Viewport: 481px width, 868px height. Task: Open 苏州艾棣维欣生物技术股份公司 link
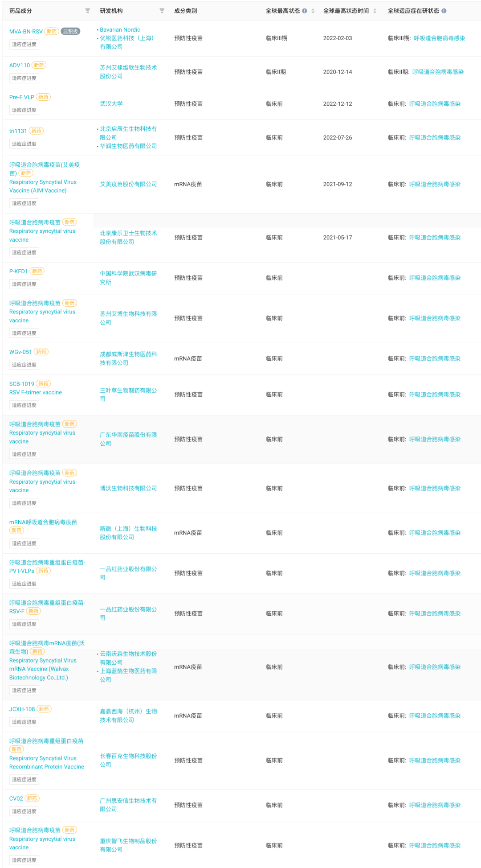[128, 72]
